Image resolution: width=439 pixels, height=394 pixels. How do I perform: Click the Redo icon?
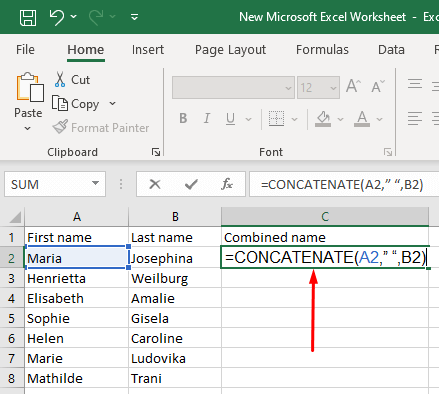[x=96, y=17]
